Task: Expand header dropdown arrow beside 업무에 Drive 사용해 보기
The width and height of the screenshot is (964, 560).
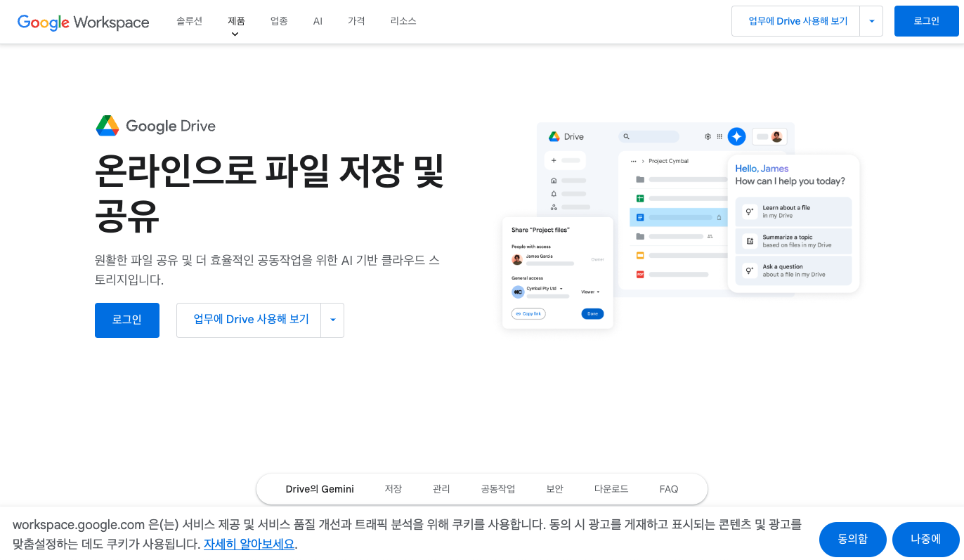Action: click(x=871, y=21)
